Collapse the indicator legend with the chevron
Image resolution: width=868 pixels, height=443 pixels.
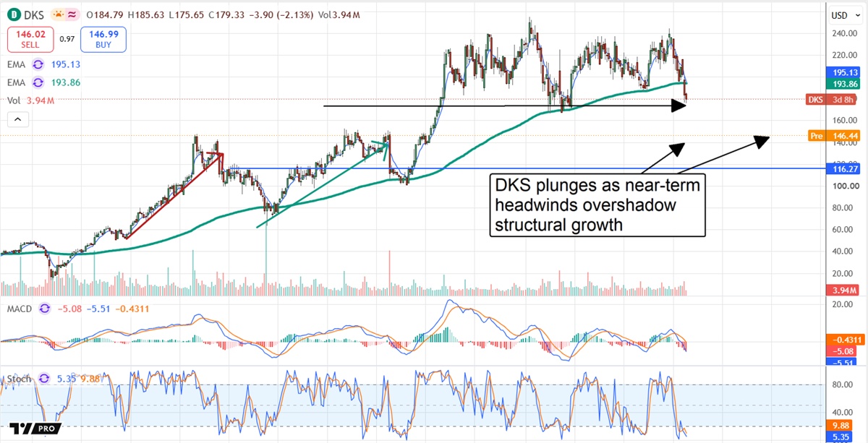pyautogui.click(x=17, y=121)
